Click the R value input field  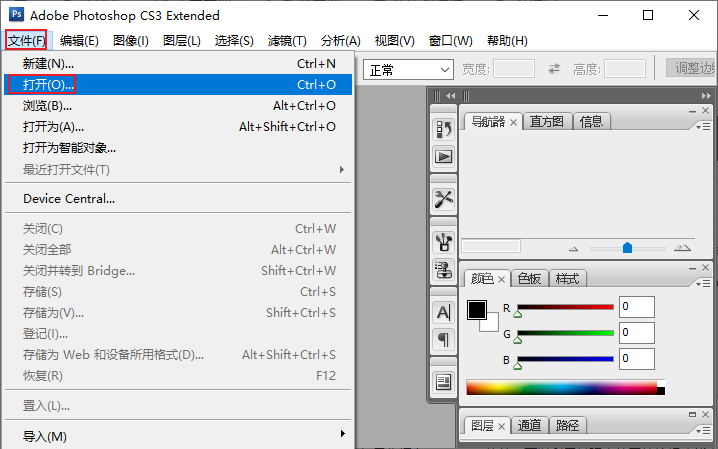coord(636,307)
